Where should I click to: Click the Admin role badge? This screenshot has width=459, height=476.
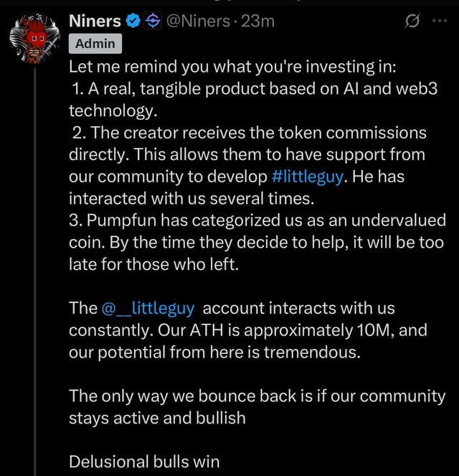[x=95, y=45]
